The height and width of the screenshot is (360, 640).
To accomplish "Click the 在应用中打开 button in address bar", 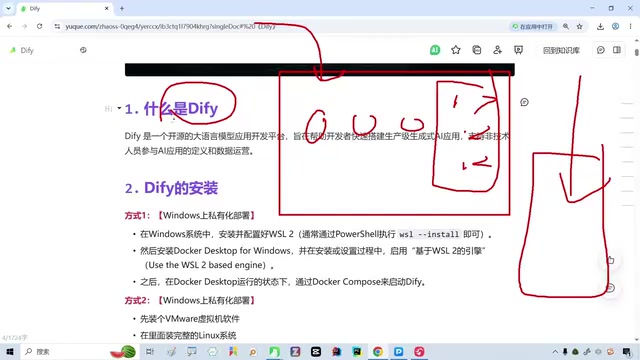I will tap(533, 27).
